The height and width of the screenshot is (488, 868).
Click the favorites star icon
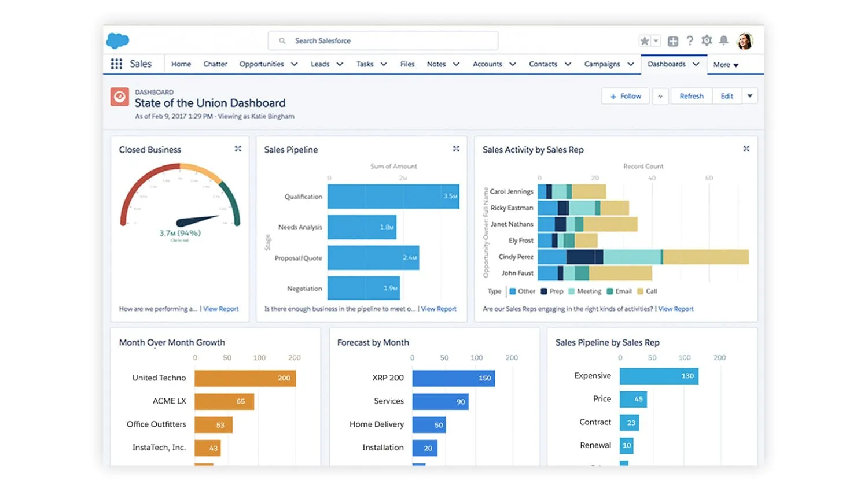coord(645,41)
